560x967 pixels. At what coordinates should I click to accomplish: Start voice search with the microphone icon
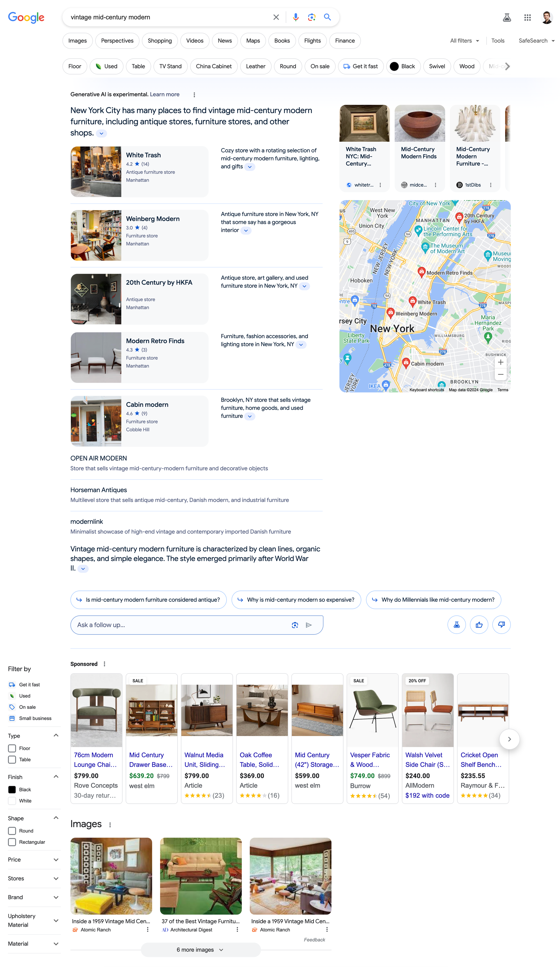(x=295, y=17)
